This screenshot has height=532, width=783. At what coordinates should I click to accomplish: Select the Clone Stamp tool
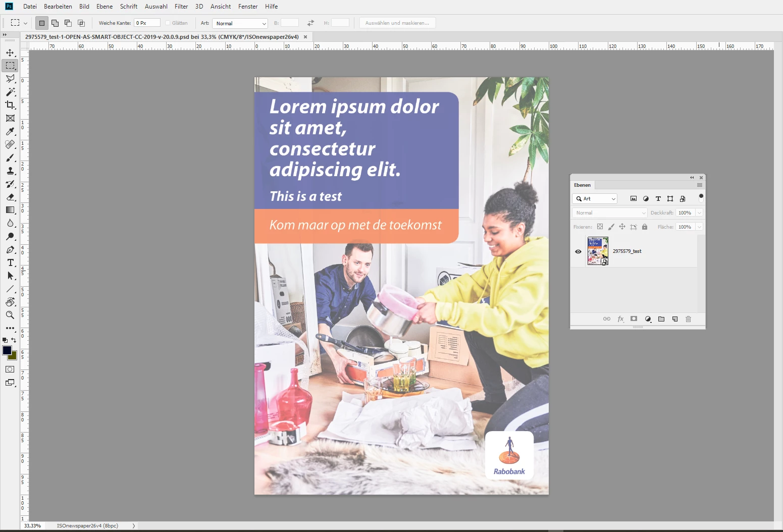point(10,171)
